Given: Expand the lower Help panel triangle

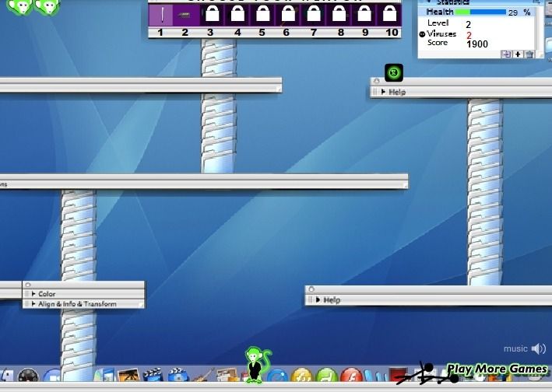Looking at the screenshot, I should pos(318,300).
